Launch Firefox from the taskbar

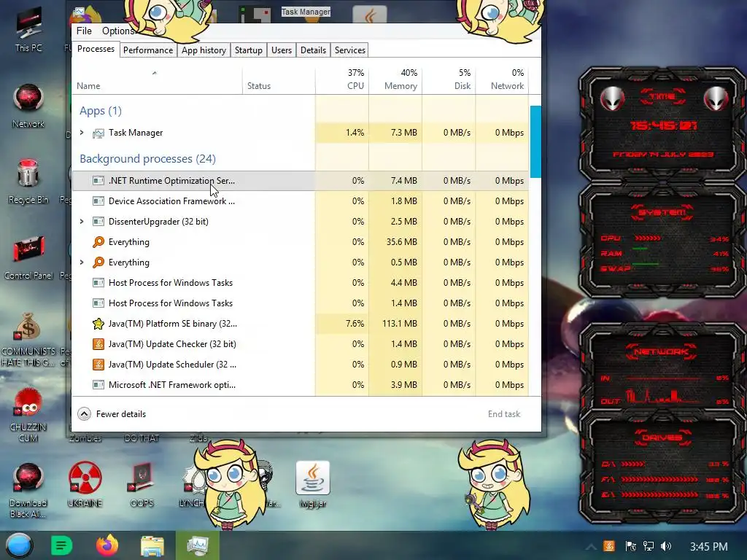coord(107,545)
